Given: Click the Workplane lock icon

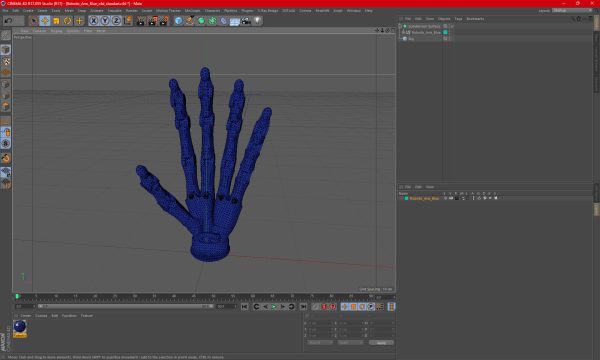Looking at the screenshot, I should (6, 173).
